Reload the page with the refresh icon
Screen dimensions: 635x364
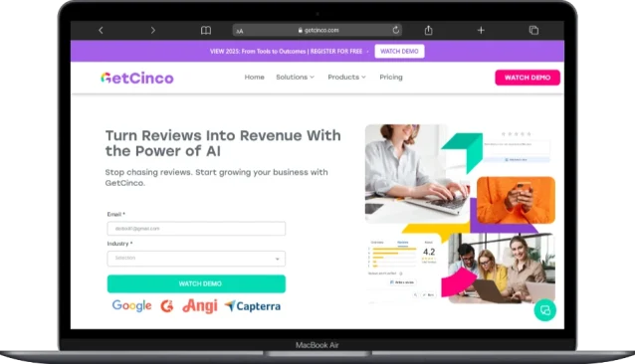click(x=396, y=30)
